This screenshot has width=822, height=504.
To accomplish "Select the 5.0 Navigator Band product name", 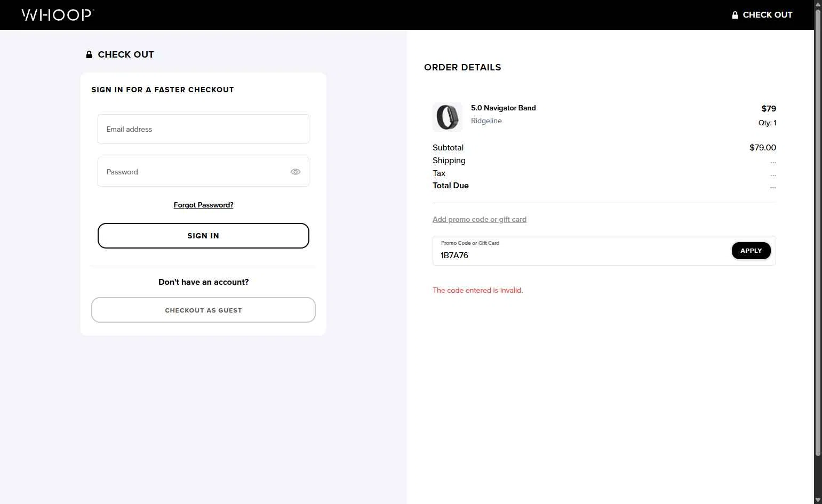I will pos(503,108).
